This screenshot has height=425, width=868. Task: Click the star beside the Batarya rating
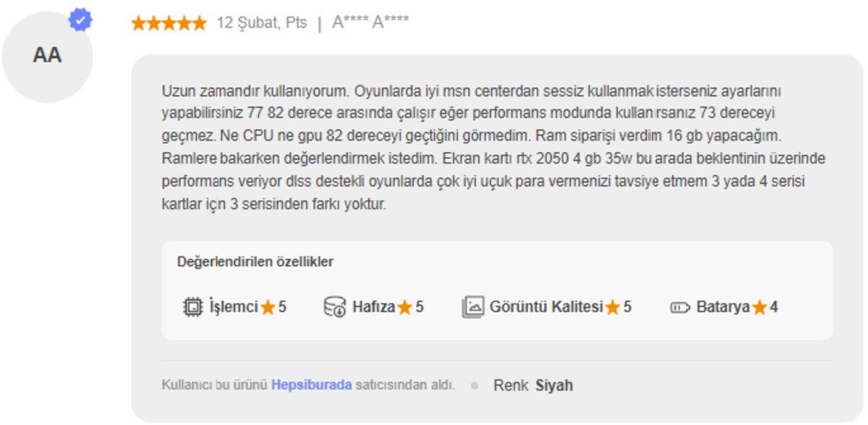pyautogui.click(x=758, y=306)
